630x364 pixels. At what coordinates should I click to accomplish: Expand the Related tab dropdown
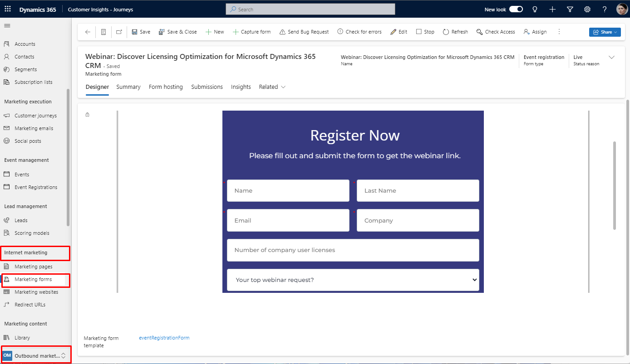click(x=272, y=87)
